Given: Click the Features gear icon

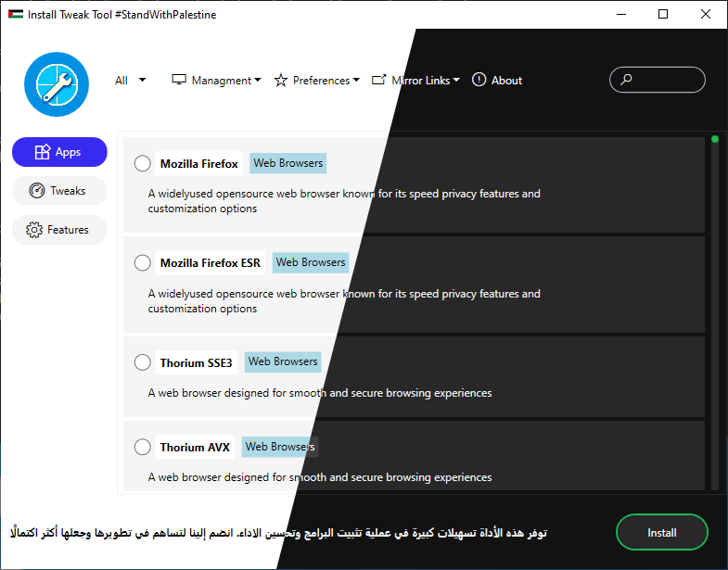Looking at the screenshot, I should 34,230.
